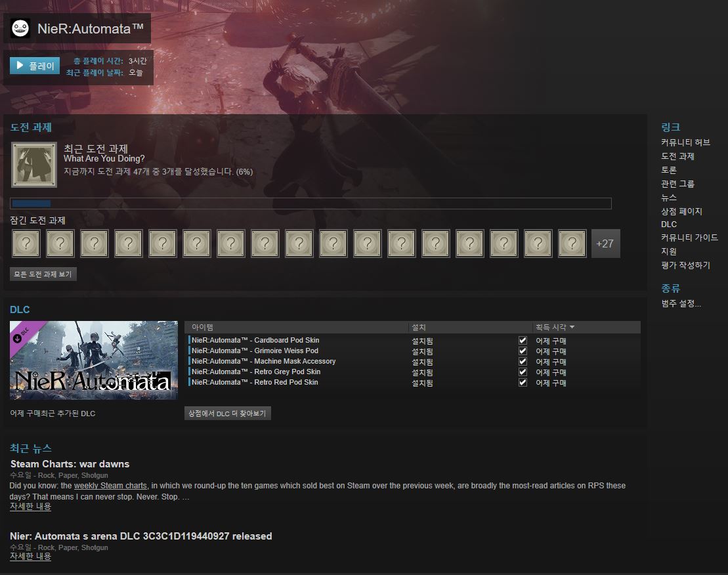Select the first locked achievement question-mark icon
The image size is (728, 575).
coord(26,244)
